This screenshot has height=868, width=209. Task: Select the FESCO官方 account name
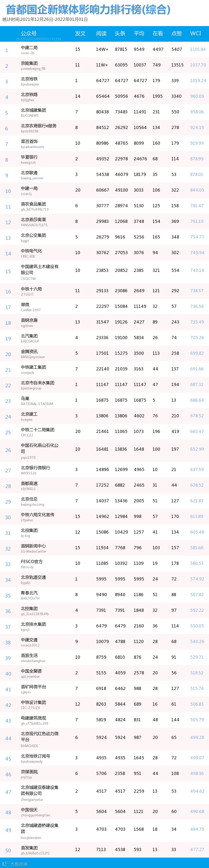click(32, 561)
